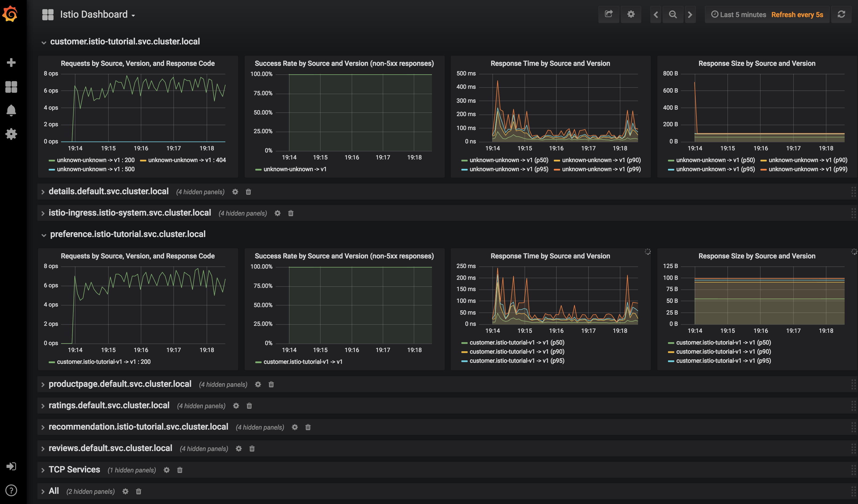Viewport: 858px width, 504px height.
Task: Open the Configuration gear menu in sidebar
Action: [x=11, y=134]
